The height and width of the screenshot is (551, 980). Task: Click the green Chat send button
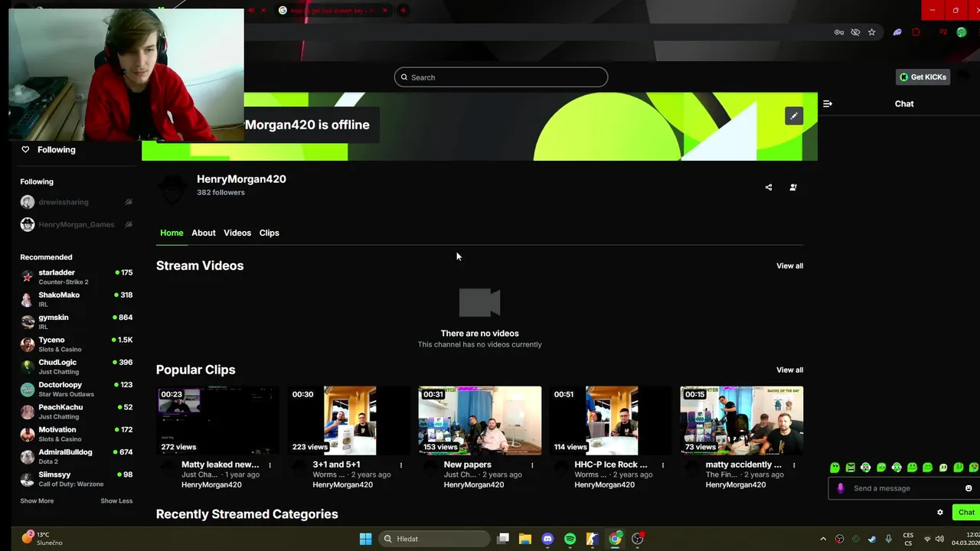(x=966, y=513)
